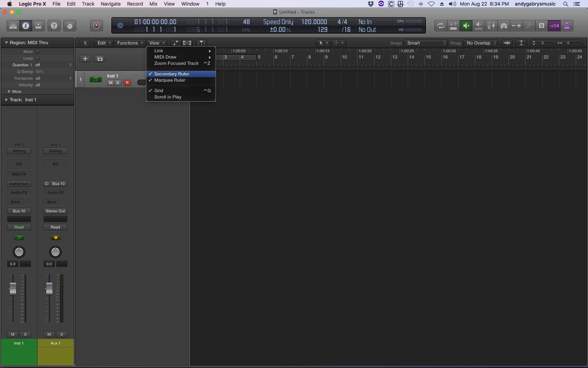
Task: Click the up arrow hierarchy button
Action: tap(85, 43)
